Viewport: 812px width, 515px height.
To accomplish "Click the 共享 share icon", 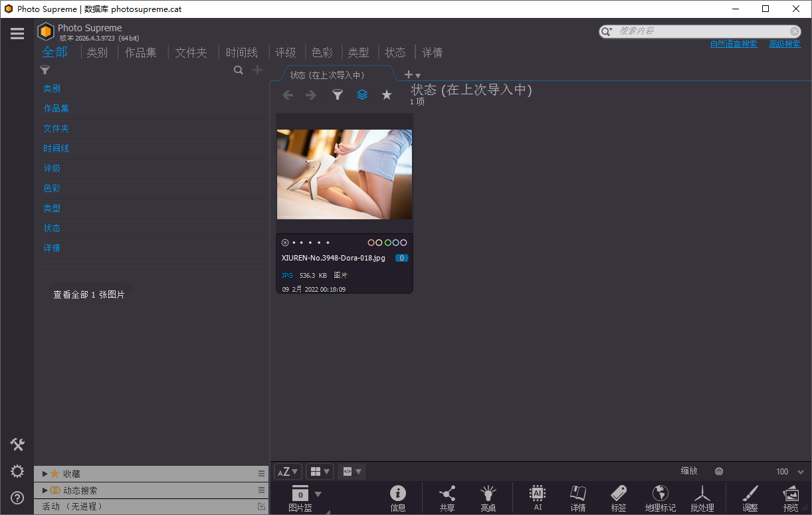I will [x=447, y=498].
